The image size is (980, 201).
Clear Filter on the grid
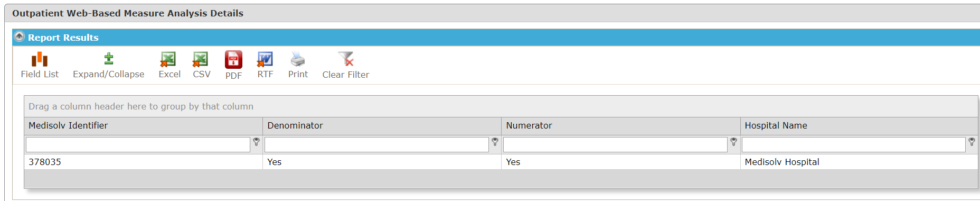tap(346, 66)
